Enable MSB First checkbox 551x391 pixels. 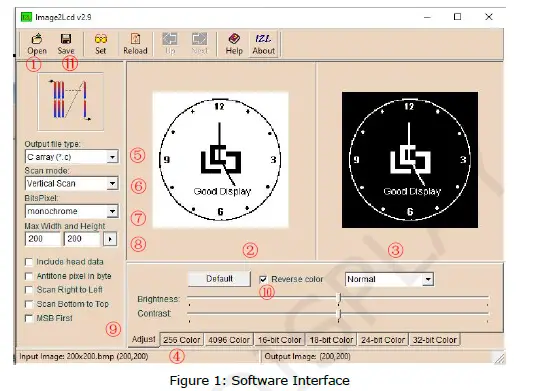pyautogui.click(x=29, y=318)
